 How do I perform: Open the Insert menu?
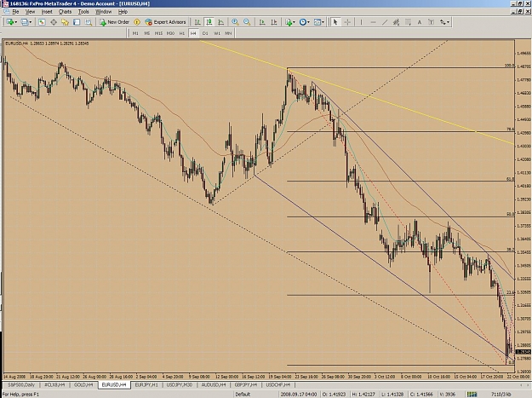[x=47, y=12]
